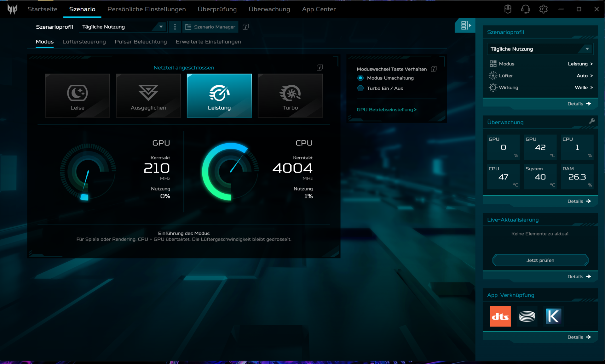
Task: Switch to Ausgeglichen balanced mode
Action: 148,96
